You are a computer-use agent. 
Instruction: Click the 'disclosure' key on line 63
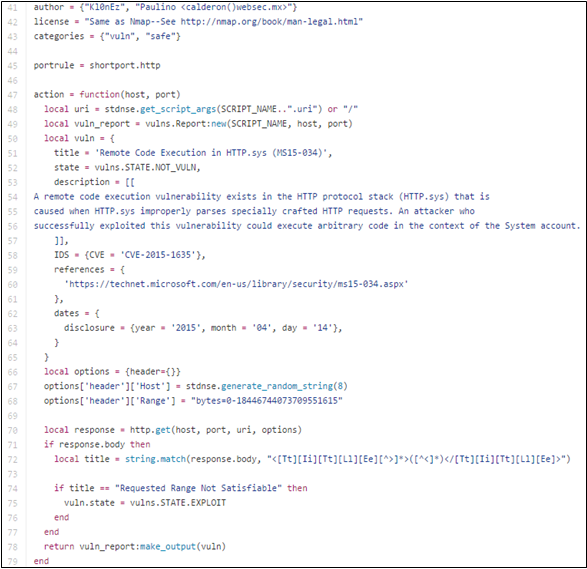pos(89,328)
